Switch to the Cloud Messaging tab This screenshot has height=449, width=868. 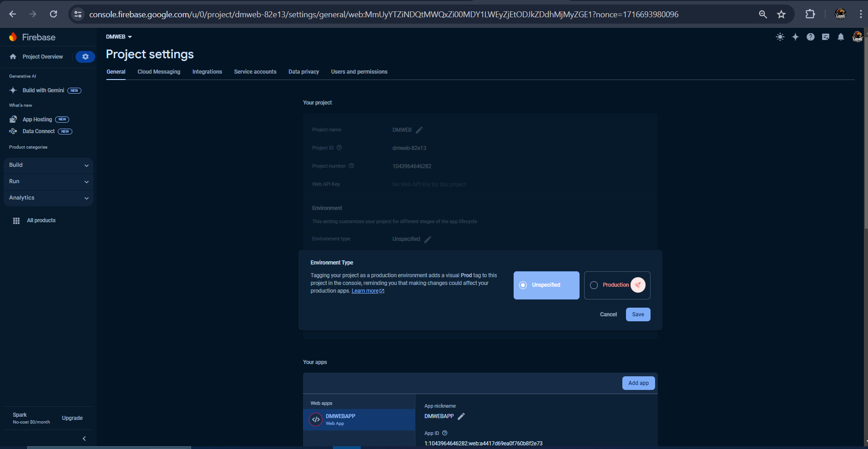click(159, 72)
